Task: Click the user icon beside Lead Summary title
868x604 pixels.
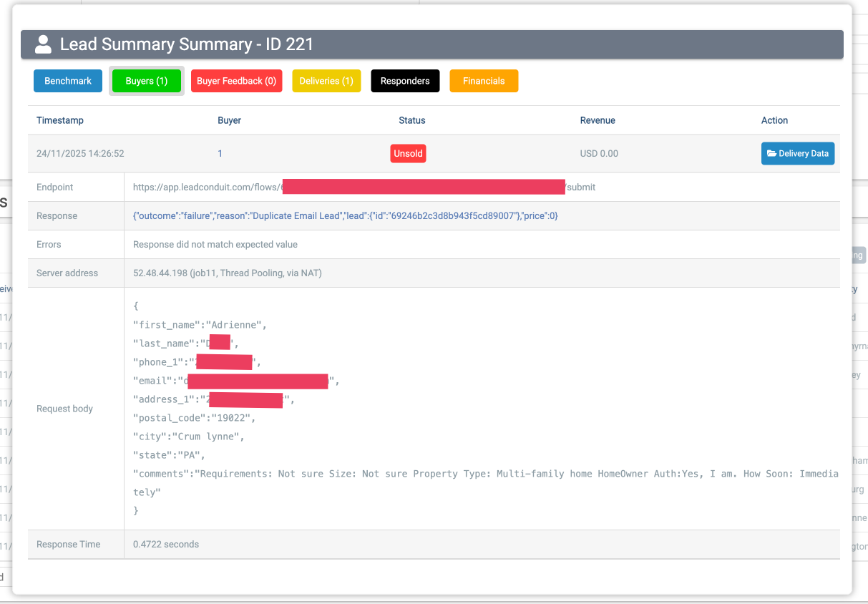Action: 43,44
